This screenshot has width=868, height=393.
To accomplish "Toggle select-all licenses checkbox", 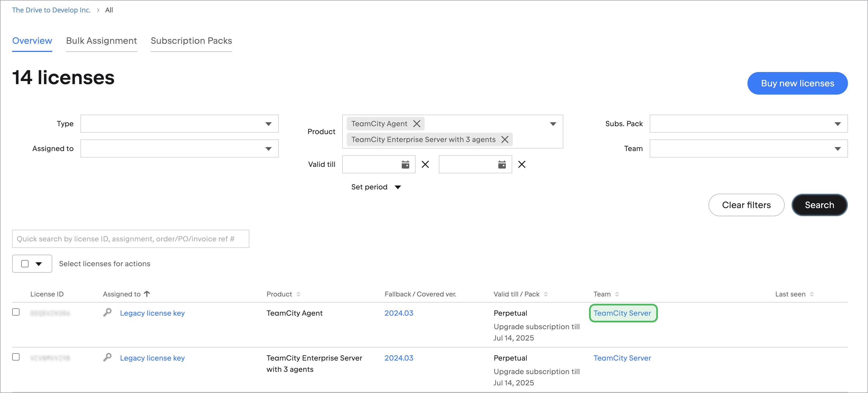I will [x=25, y=264].
